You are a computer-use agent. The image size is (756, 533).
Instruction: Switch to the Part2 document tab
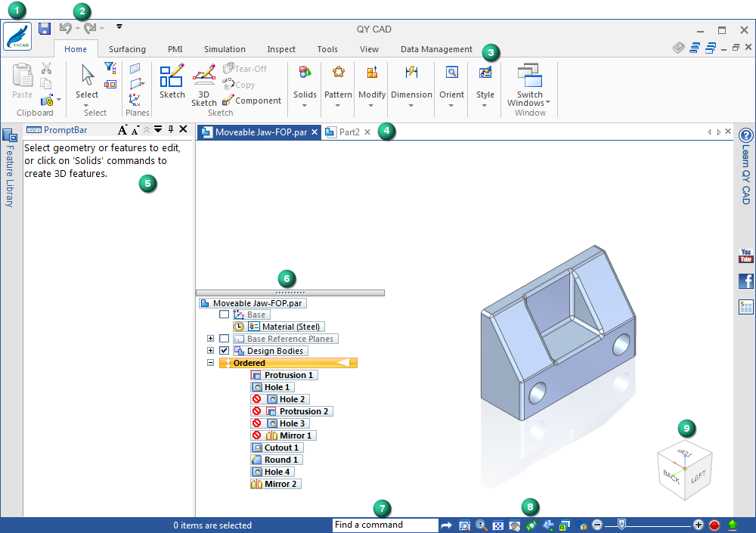(349, 132)
